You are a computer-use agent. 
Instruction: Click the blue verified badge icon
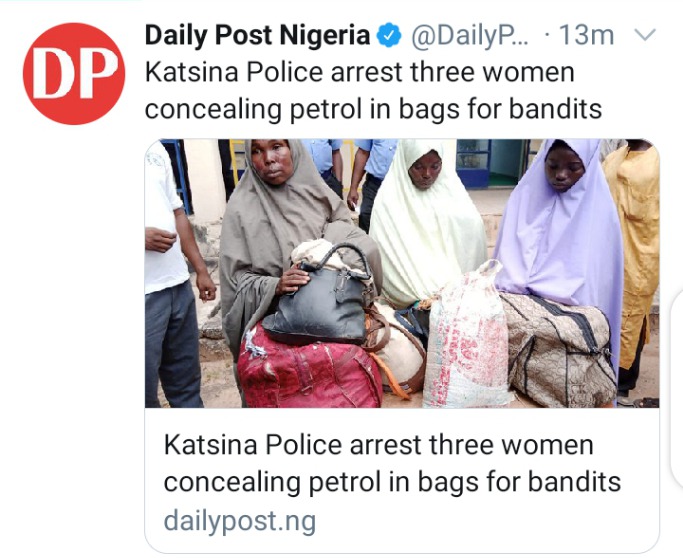[389, 36]
